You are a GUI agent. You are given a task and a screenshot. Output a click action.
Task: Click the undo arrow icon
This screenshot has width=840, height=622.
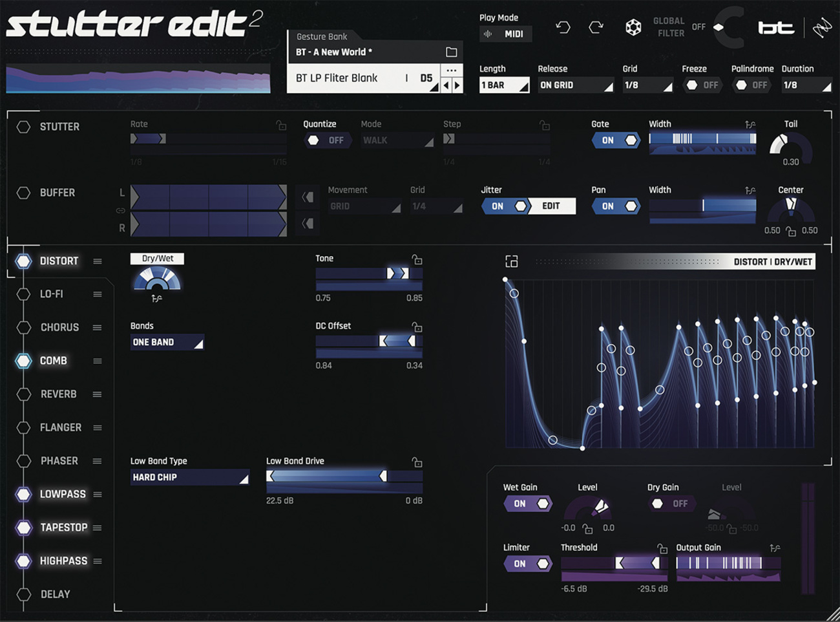click(x=563, y=27)
